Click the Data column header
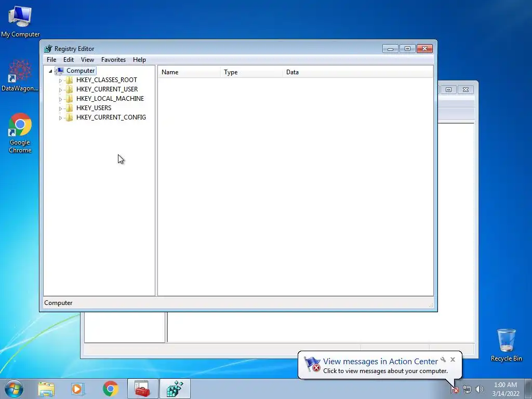Screen dimensions: 532x399 point(357,72)
